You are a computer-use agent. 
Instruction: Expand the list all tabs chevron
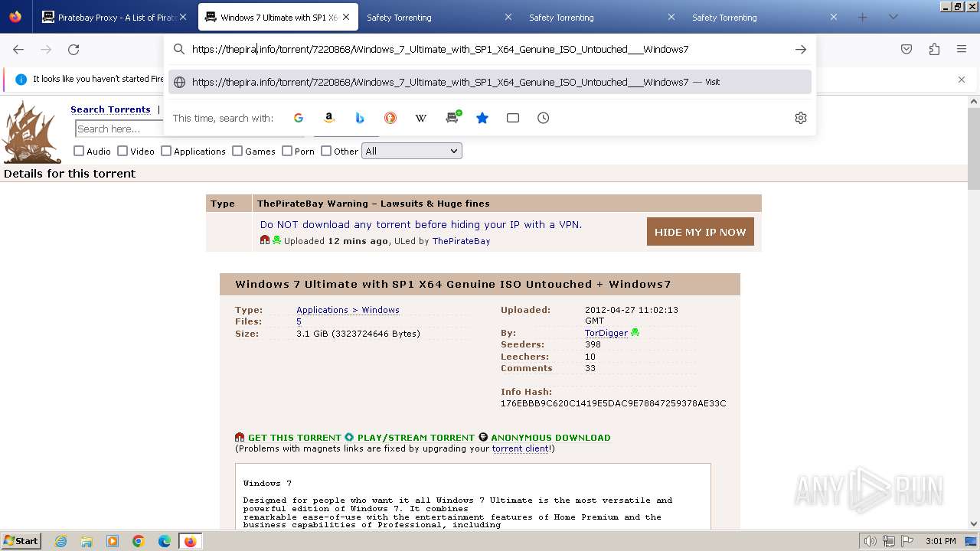(x=893, y=17)
